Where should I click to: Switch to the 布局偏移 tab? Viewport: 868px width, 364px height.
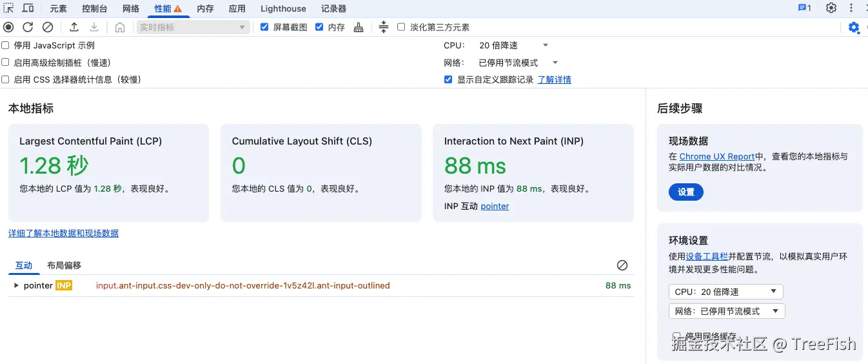click(x=64, y=265)
